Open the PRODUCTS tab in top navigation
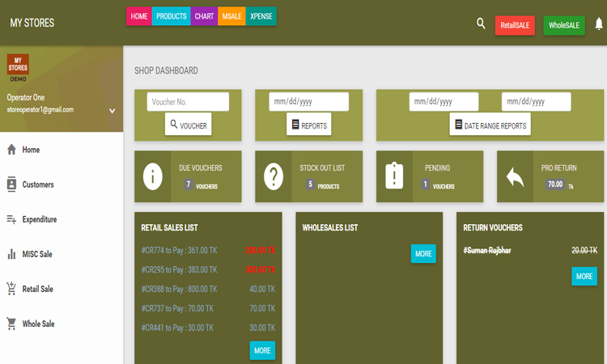Viewport: 607px width, 364px height. coord(171,16)
